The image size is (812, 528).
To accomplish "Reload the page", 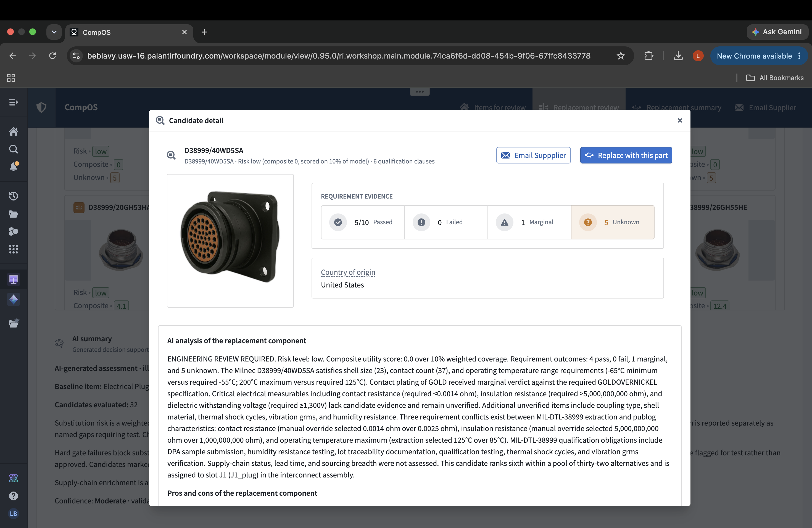I will [52, 56].
